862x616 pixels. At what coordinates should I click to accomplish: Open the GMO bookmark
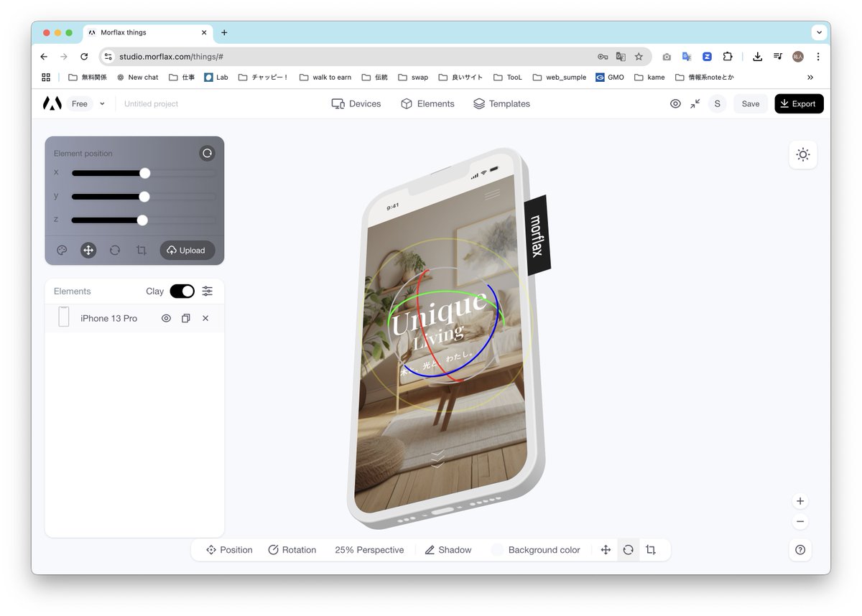[x=610, y=78]
